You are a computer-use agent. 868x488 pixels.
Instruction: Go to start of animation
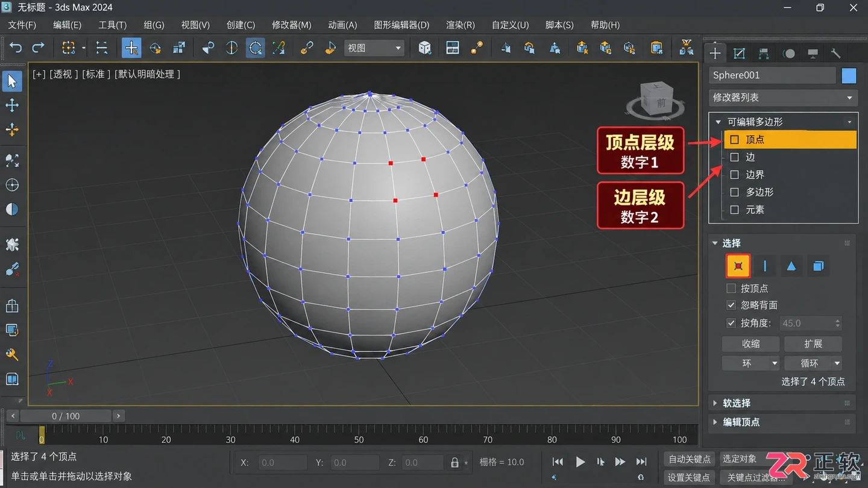558,462
